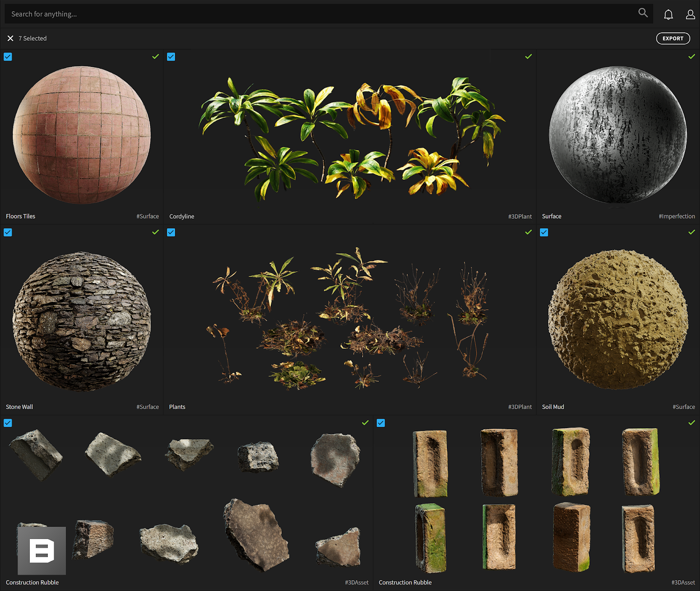Click the green checkmark on the broken concrete rubble card

[365, 423]
